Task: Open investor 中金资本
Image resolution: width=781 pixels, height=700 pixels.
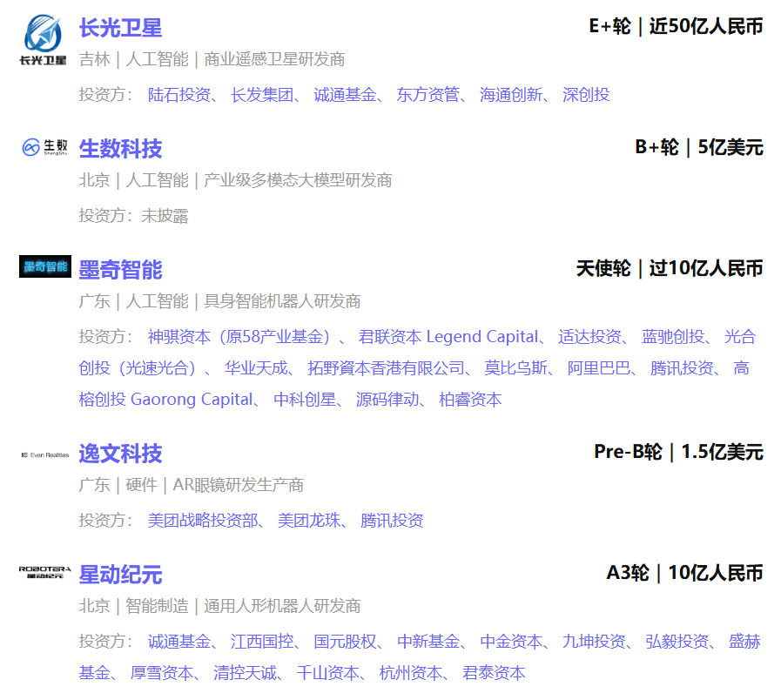Action: click(x=511, y=642)
